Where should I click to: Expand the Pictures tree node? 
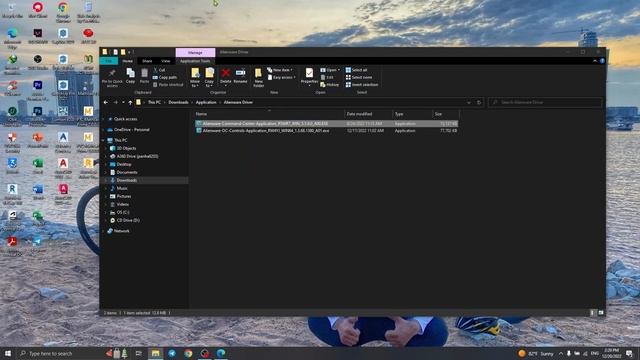106,196
